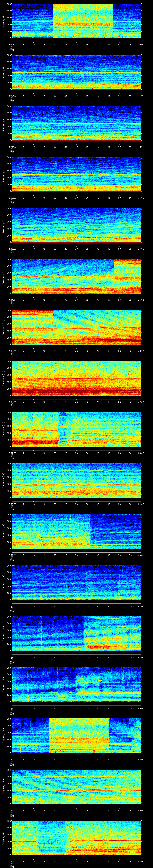Click the spectrogram panel starting at 3:43:00

click(x=76, y=736)
